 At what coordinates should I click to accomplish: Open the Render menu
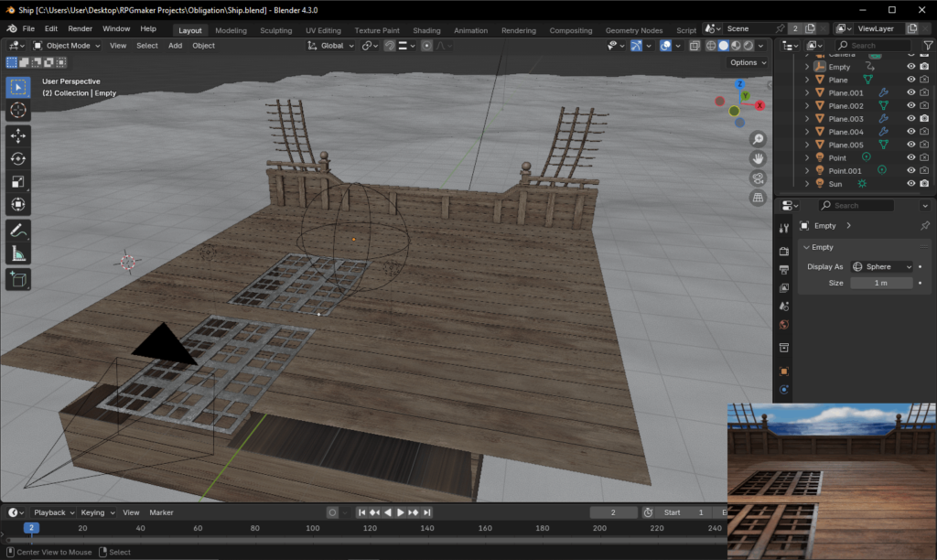pos(81,29)
